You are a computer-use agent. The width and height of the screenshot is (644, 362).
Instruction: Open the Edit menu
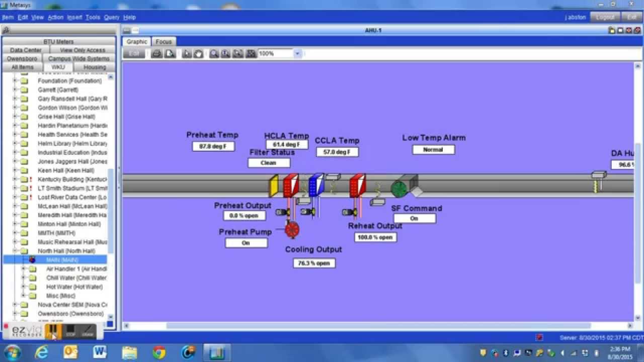click(x=23, y=17)
